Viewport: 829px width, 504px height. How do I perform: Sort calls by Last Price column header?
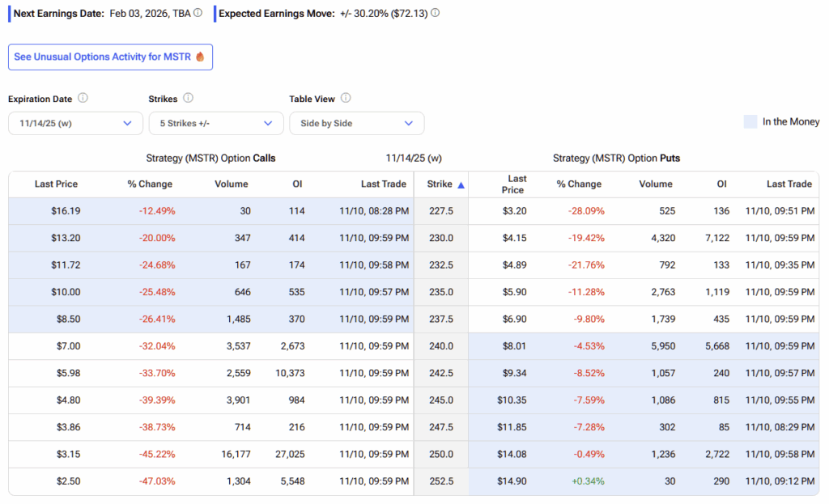[x=57, y=184]
